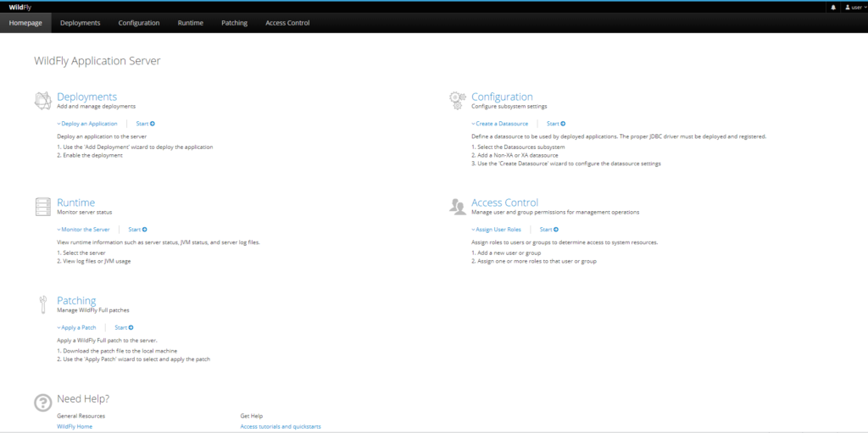Switch to the Homepage tab

25,23
